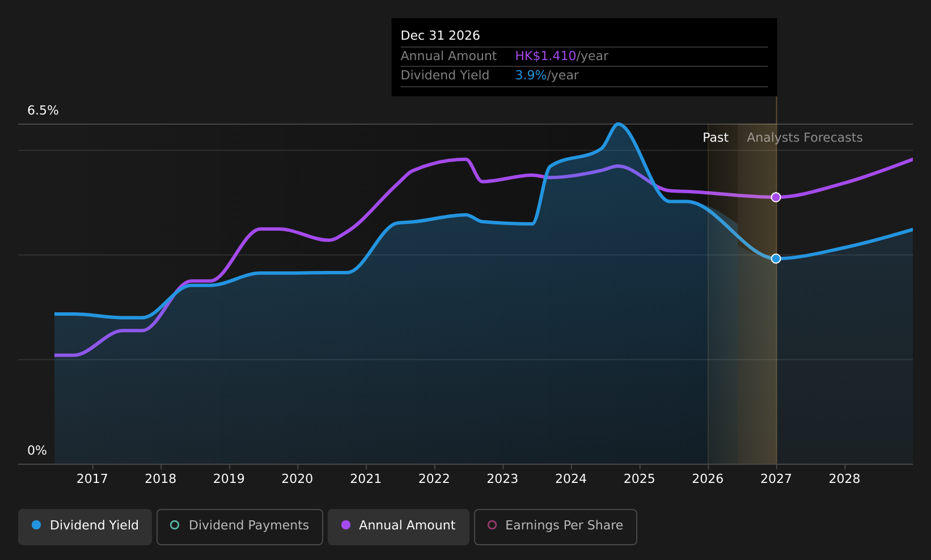The image size is (931, 560).
Task: Click the Dec 31 2026 tooltip date
Action: click(441, 36)
